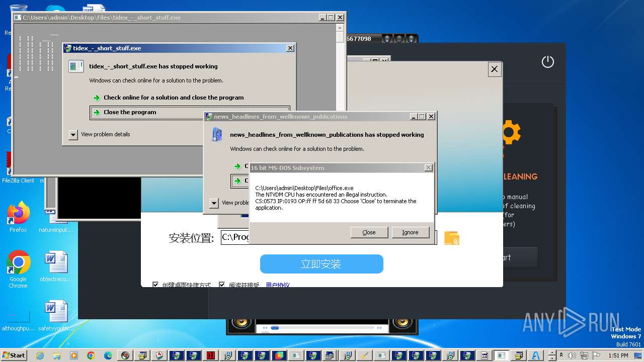Toggle the 阅读并接受 agreement checkbox
Image resolution: width=644 pixels, height=362 pixels.
pyautogui.click(x=222, y=285)
